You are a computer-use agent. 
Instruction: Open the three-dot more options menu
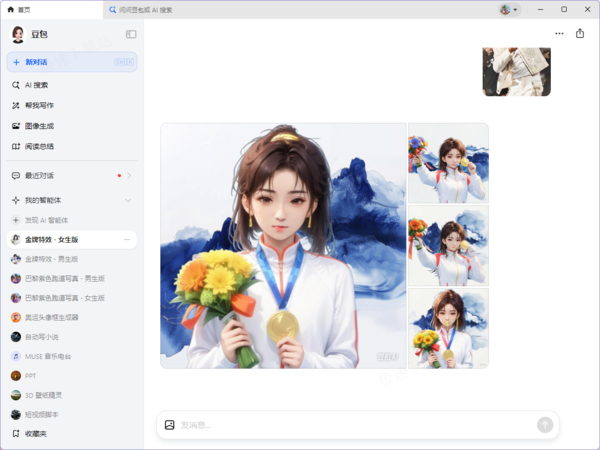click(x=559, y=34)
